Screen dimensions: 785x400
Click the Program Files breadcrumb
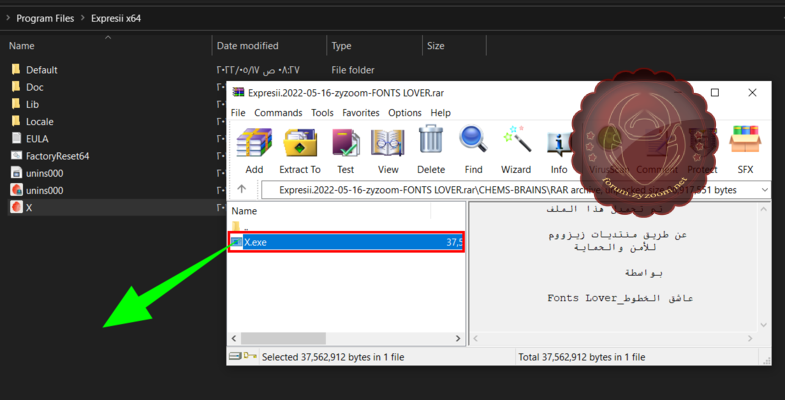point(45,19)
